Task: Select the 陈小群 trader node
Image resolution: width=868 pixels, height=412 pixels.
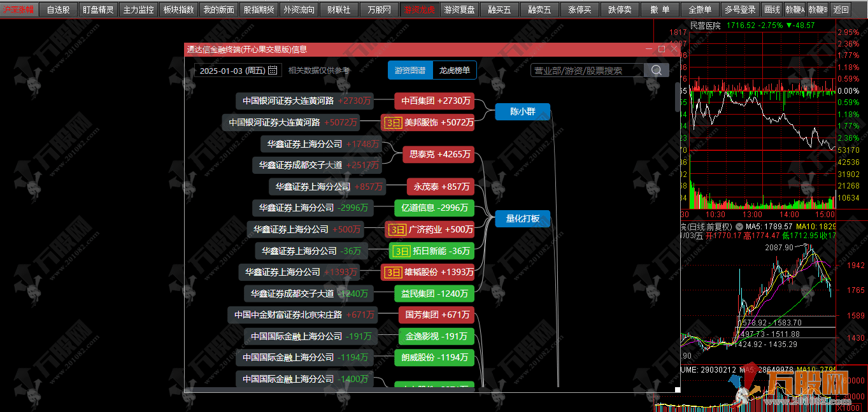Action: (522, 112)
